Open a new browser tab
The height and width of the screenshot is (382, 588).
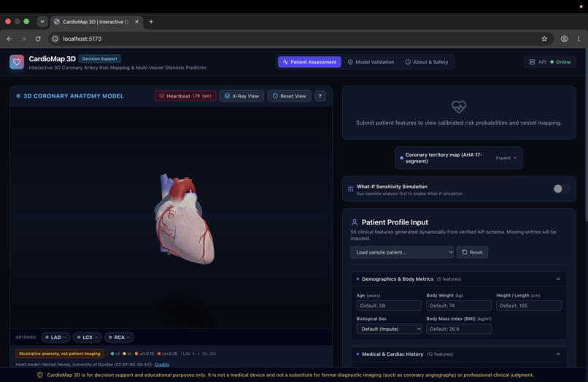tap(151, 22)
